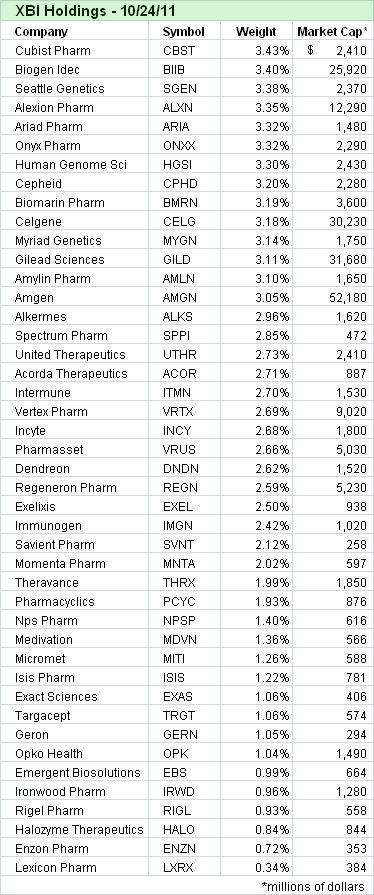Click the Market Cap column header
The image size is (374, 895).
[x=333, y=31]
